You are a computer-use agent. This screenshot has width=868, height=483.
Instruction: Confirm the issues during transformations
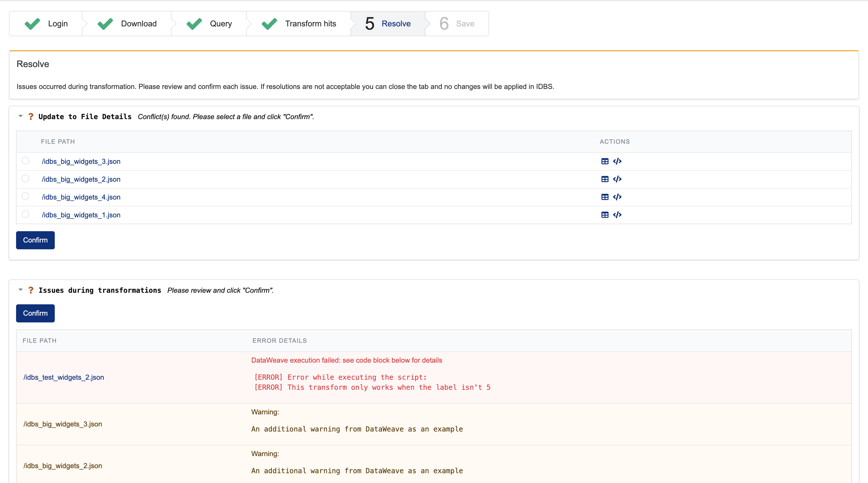point(35,313)
